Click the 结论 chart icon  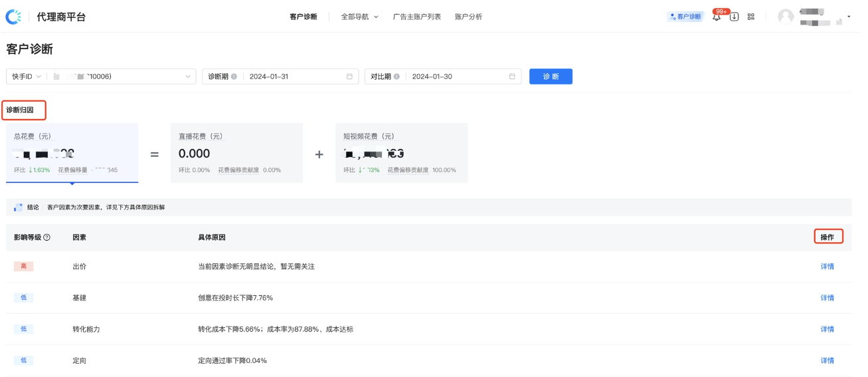tap(18, 207)
